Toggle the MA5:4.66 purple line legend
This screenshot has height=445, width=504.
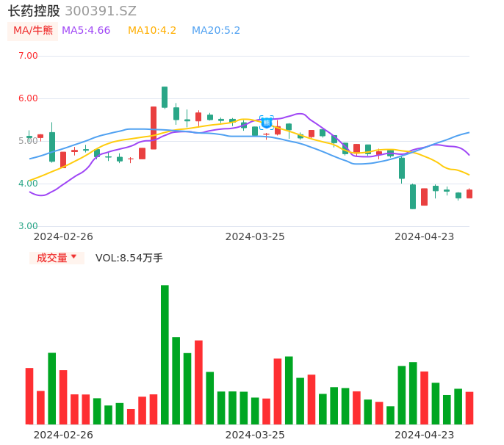pos(86,31)
